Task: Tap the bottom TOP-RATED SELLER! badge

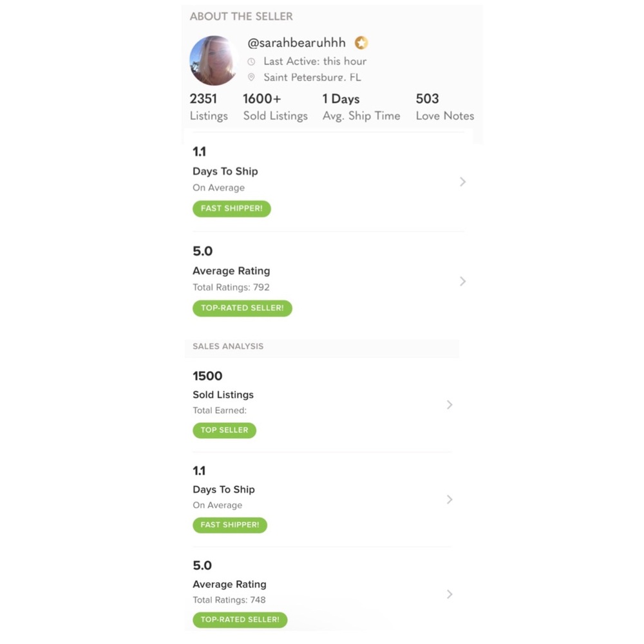Action: coord(240,620)
